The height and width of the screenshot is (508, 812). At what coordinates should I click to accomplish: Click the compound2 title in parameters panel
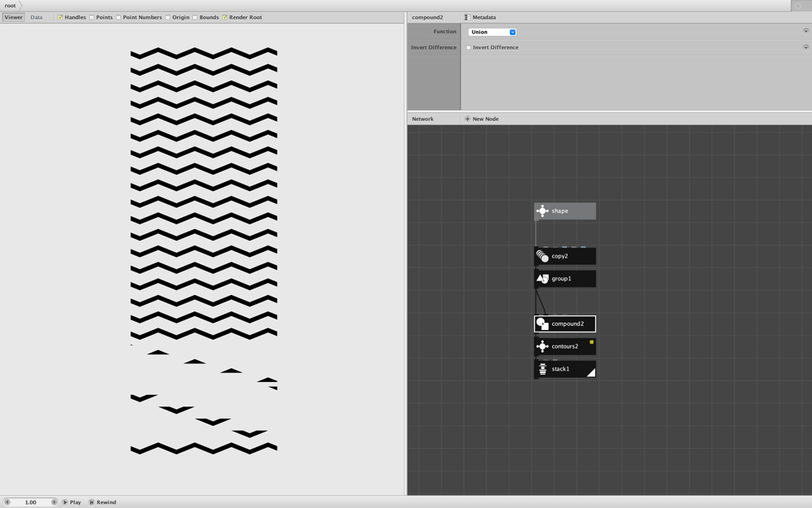pos(427,17)
